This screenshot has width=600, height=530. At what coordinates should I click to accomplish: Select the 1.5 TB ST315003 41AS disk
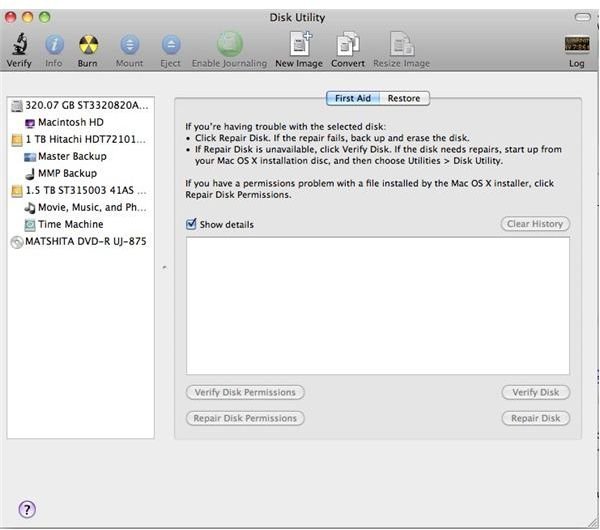80,190
